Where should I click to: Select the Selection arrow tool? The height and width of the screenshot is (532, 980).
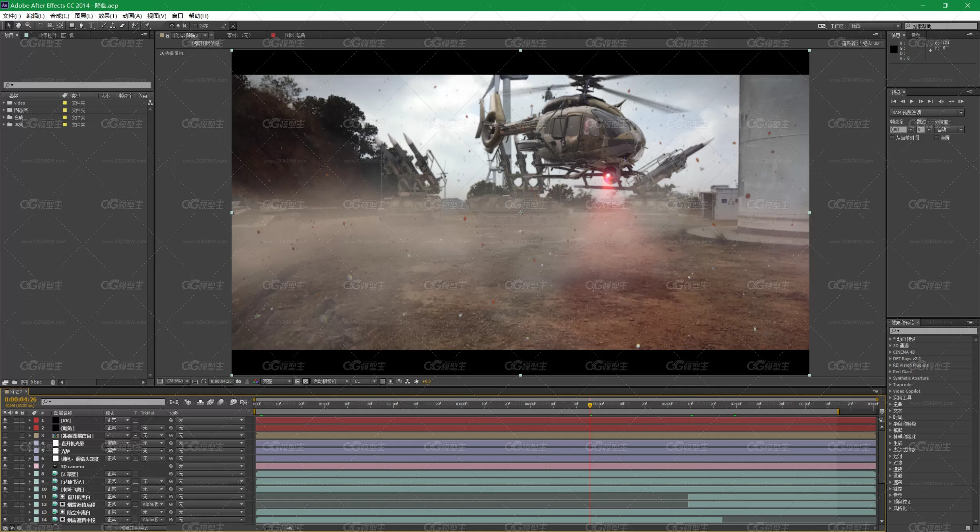point(9,25)
